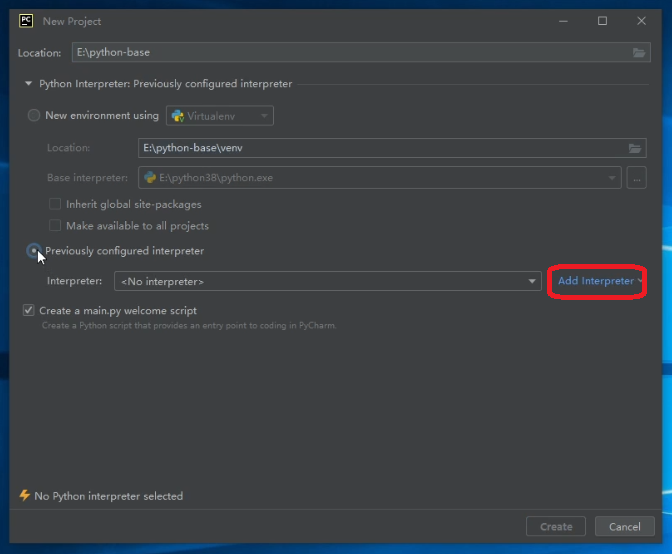Open the Base interpreter dropdown arrow
This screenshot has width=672, height=554.
(612, 178)
